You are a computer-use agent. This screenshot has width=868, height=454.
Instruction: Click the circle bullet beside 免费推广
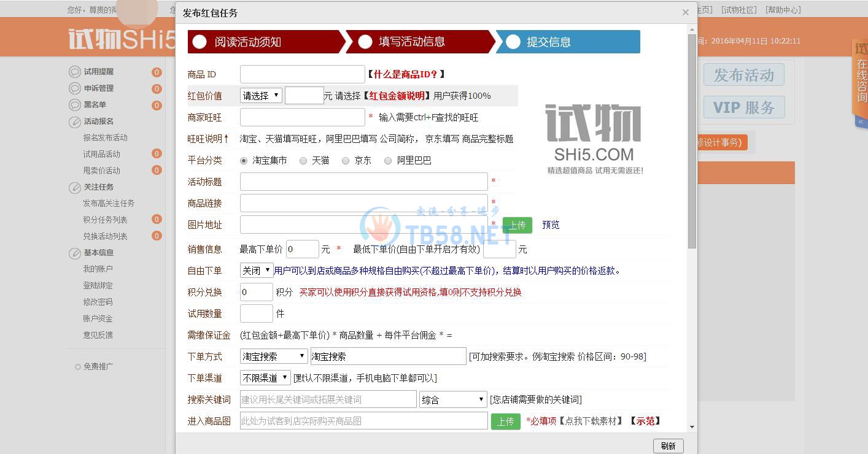(x=78, y=367)
